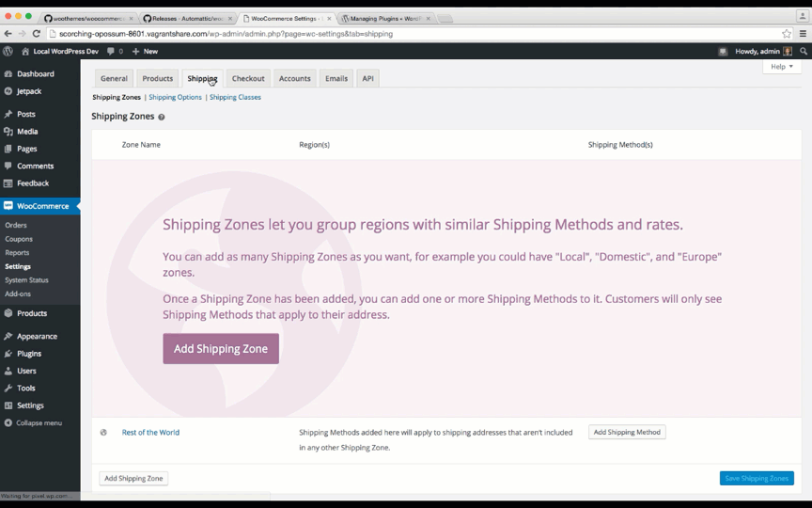Click the admin avatar image
This screenshot has height=508, width=812.
788,52
